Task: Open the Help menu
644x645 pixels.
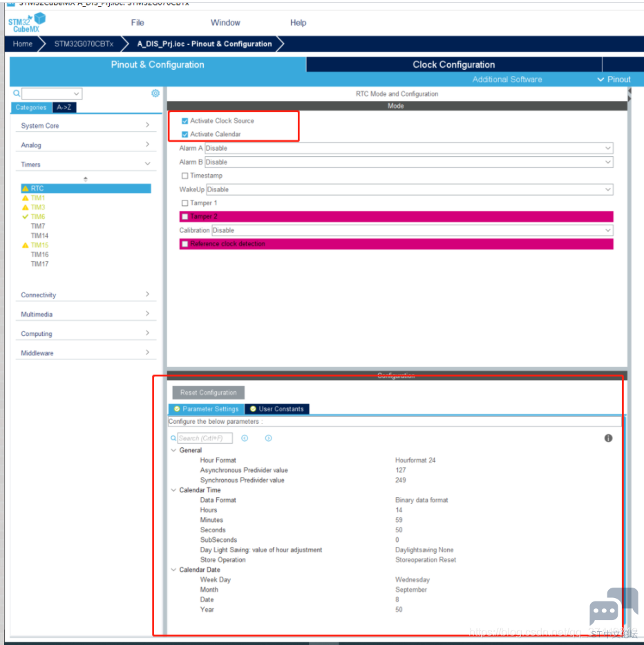Action: (x=298, y=23)
